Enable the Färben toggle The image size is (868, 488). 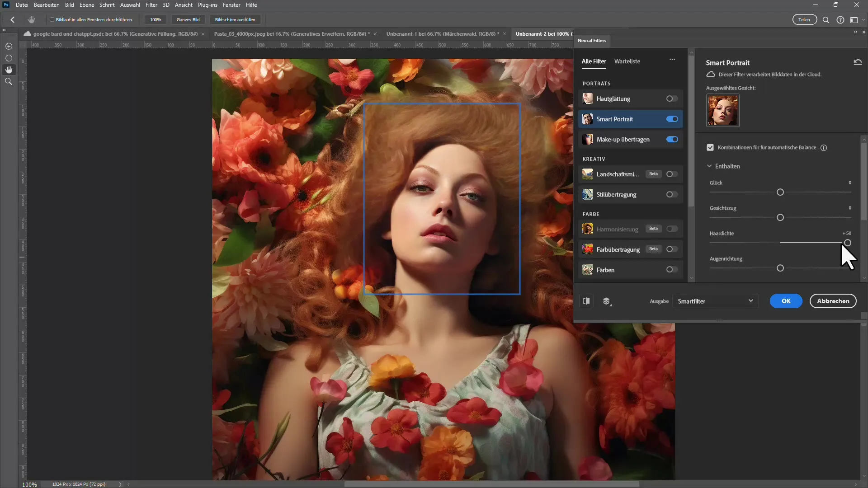coord(672,269)
